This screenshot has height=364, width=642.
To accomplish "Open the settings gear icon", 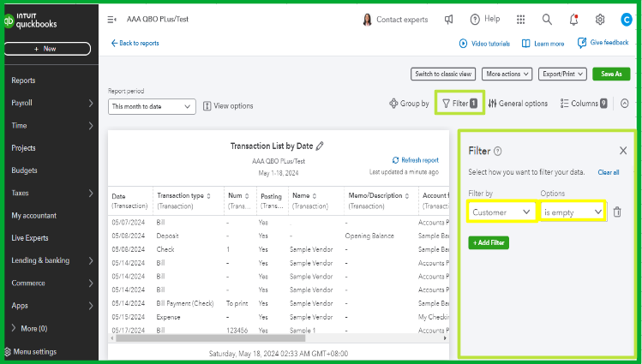I will (x=600, y=19).
